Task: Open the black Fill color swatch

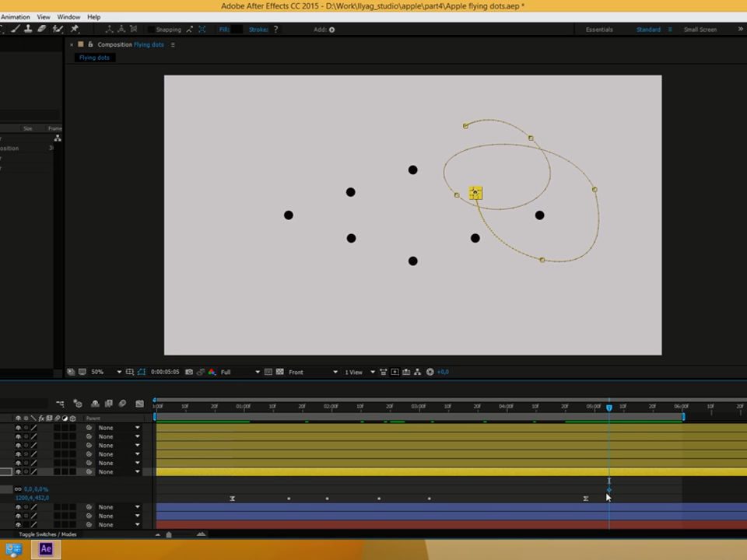Action: click(237, 30)
